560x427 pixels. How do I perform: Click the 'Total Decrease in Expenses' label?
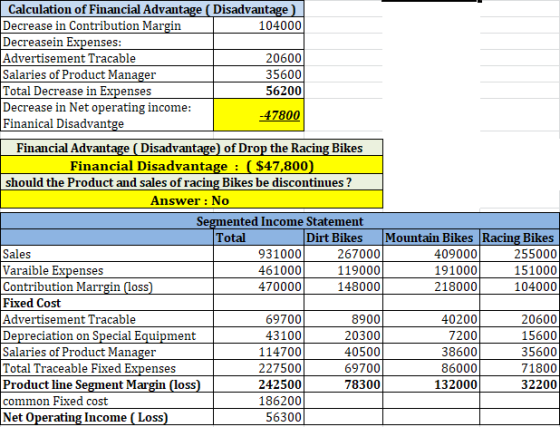tap(107, 91)
